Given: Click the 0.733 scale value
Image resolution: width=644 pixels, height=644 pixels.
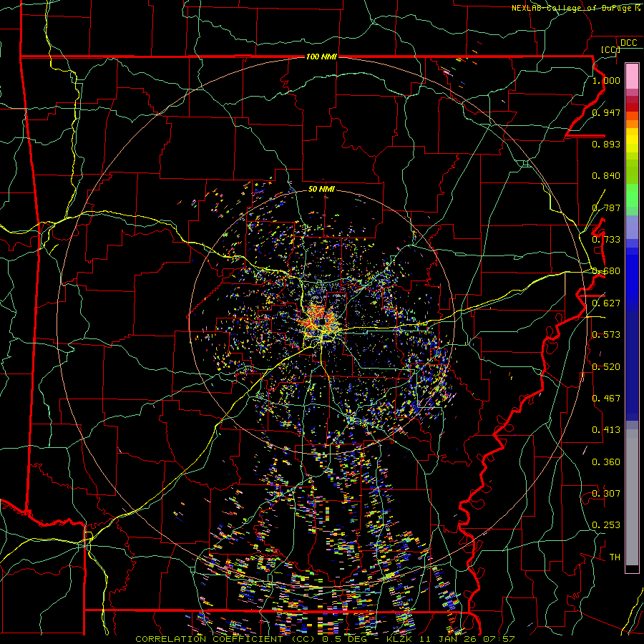Looking at the screenshot, I should tap(606, 240).
